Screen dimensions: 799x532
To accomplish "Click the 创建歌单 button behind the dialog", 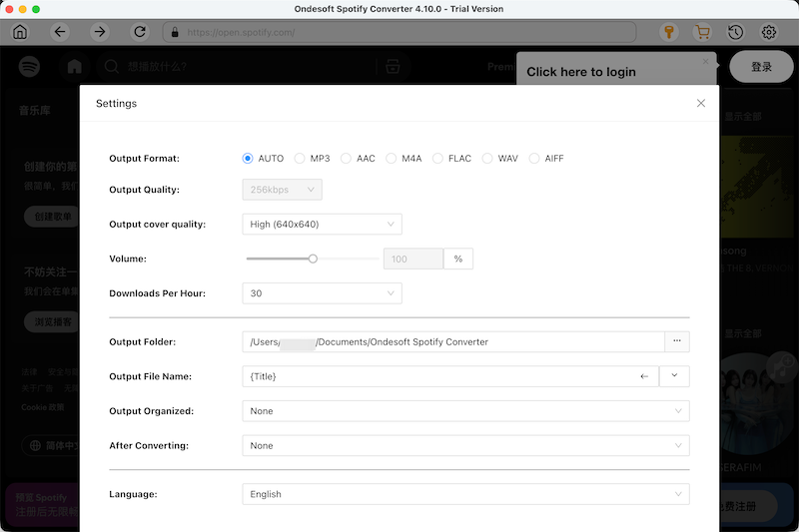I will click(53, 217).
